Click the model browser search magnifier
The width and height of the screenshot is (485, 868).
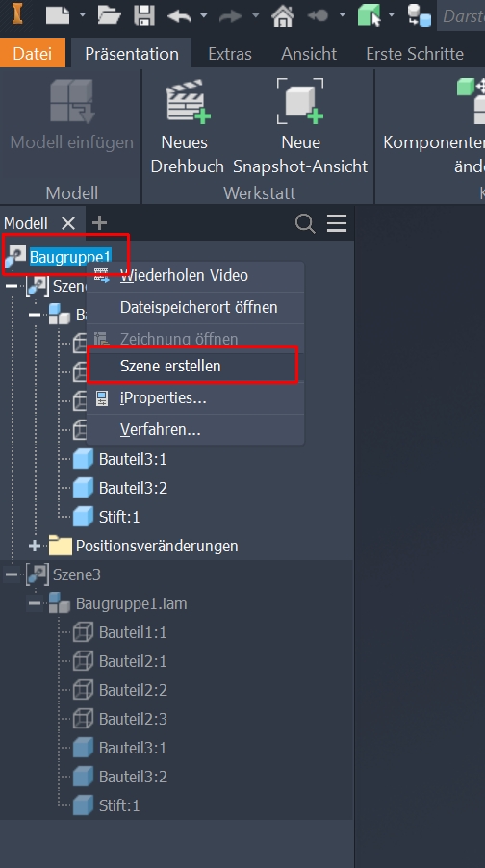pyautogui.click(x=305, y=223)
